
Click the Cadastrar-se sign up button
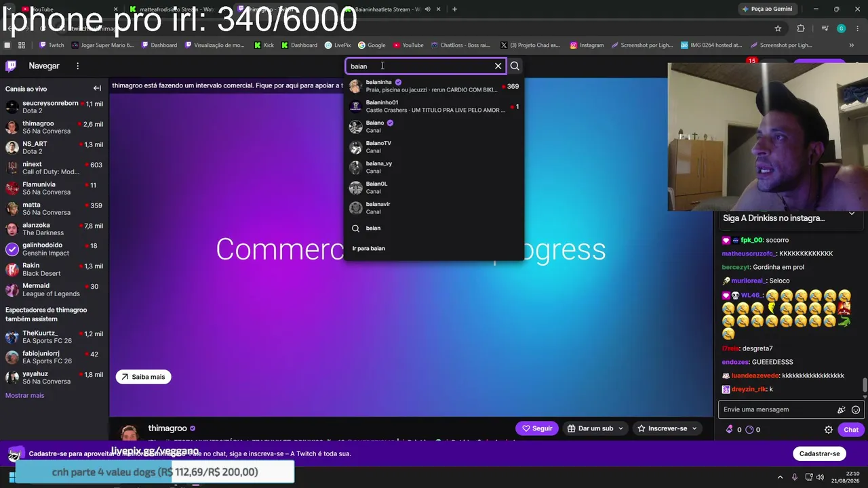pyautogui.click(x=819, y=453)
